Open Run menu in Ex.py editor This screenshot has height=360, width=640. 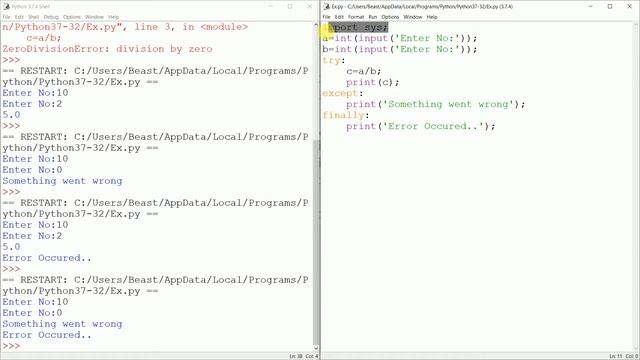373,17
